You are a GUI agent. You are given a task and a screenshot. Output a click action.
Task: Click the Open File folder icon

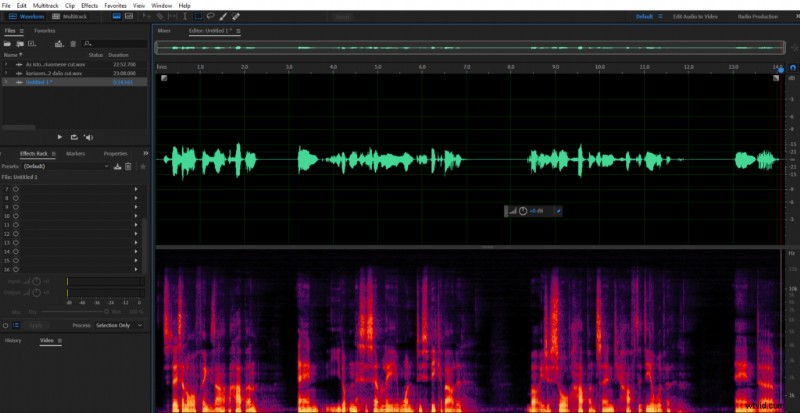[x=8, y=44]
